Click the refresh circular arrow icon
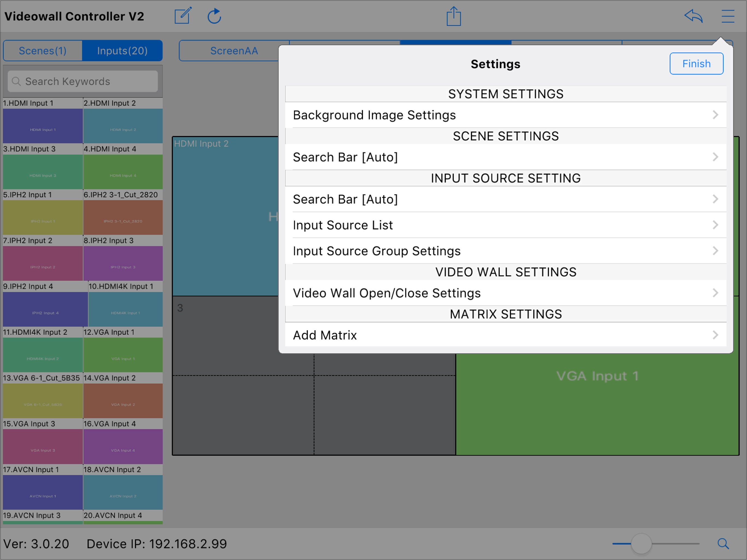This screenshot has height=560, width=747. coord(214,16)
